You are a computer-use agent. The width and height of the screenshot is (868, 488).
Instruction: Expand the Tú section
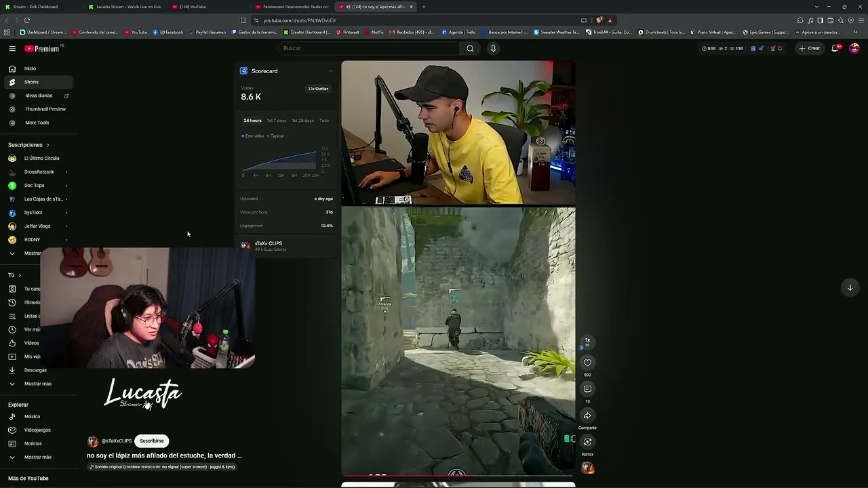[14, 275]
